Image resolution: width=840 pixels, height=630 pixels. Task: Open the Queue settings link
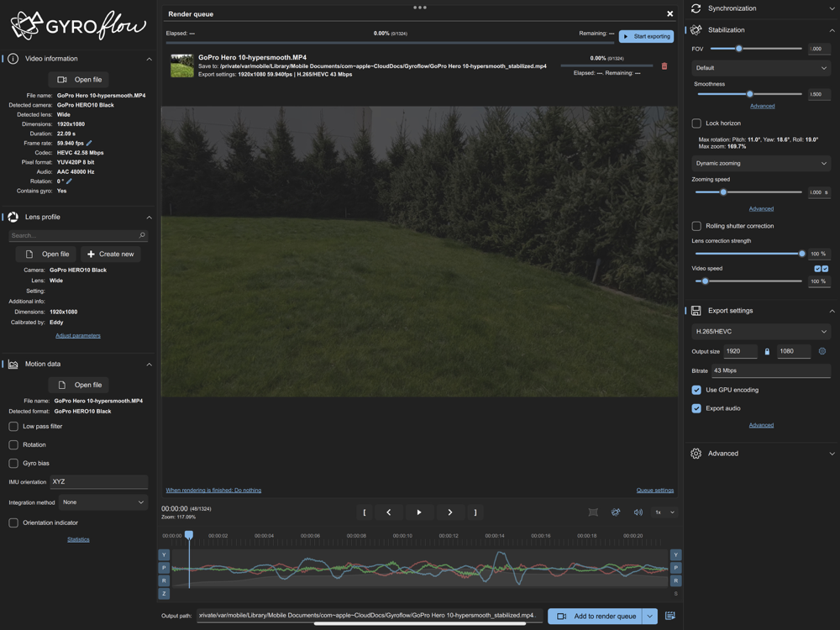click(x=654, y=491)
